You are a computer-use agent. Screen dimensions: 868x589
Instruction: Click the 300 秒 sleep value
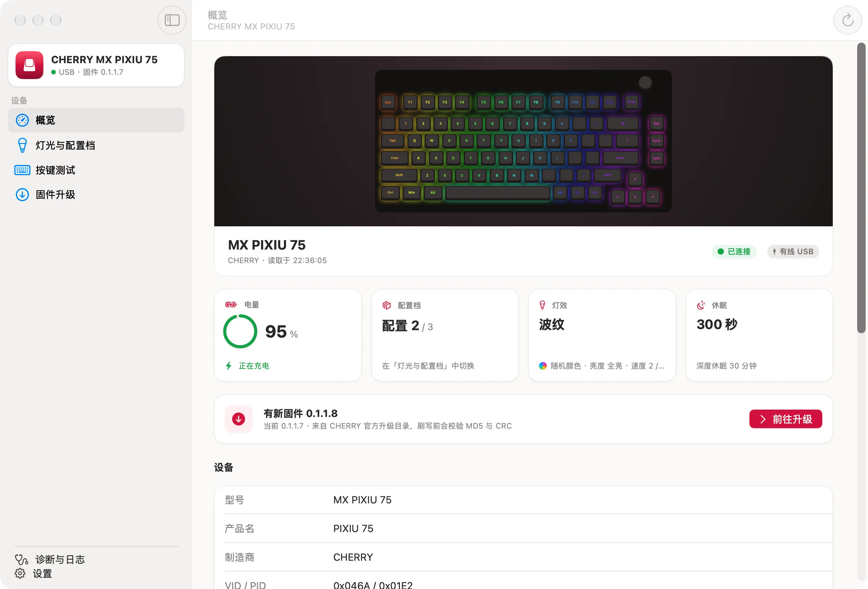coord(717,324)
